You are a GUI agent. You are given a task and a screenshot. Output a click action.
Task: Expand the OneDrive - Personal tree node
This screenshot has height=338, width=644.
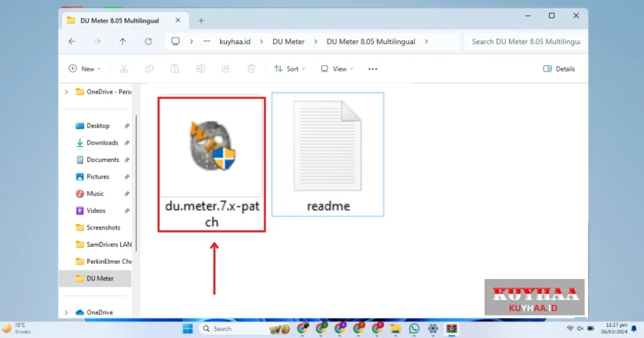click(x=67, y=92)
